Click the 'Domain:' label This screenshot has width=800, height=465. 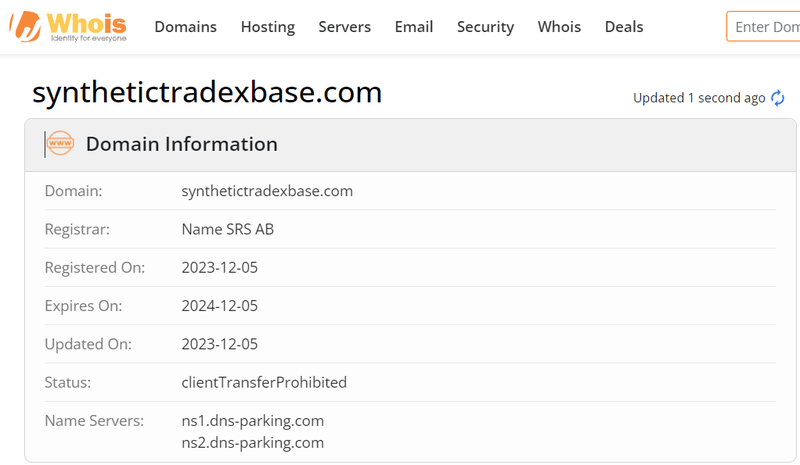click(x=73, y=191)
